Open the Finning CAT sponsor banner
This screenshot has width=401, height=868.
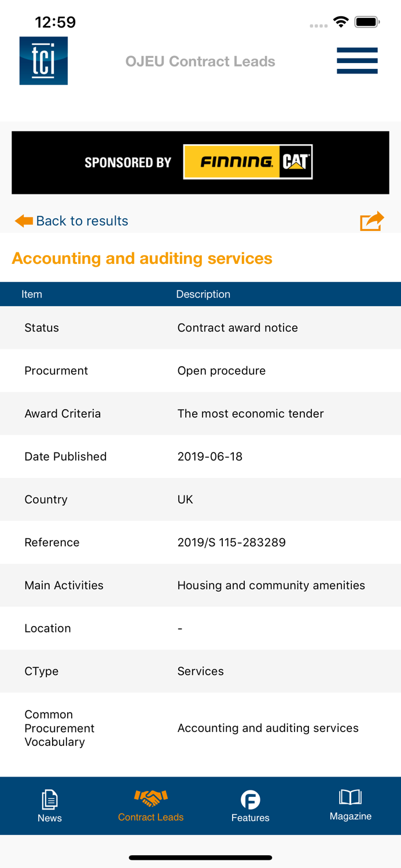click(200, 163)
